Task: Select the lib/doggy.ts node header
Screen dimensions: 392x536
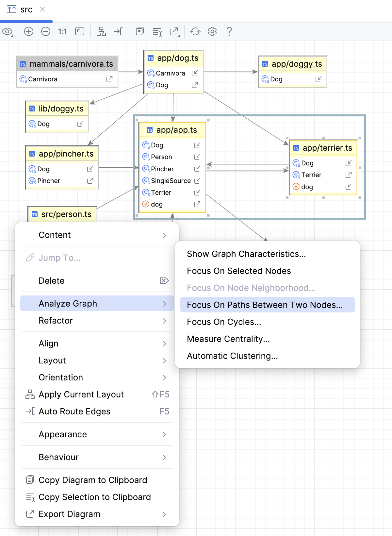Action: tap(57, 109)
